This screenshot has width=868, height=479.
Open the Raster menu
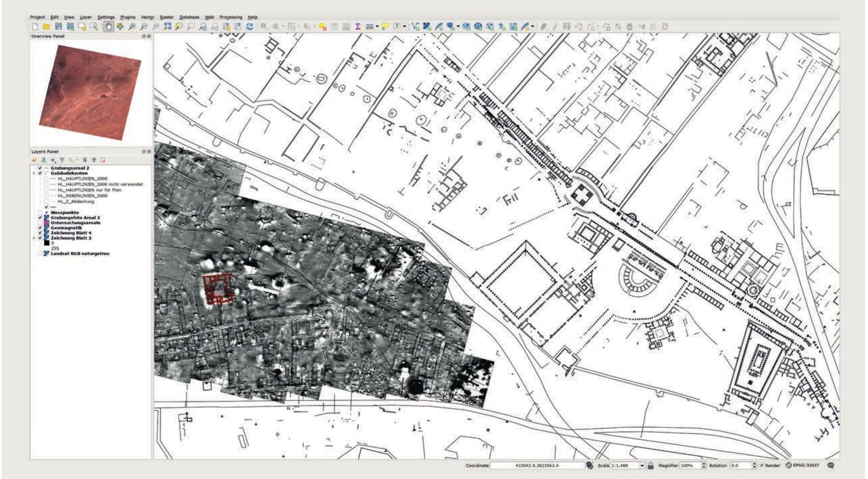pyautogui.click(x=167, y=17)
